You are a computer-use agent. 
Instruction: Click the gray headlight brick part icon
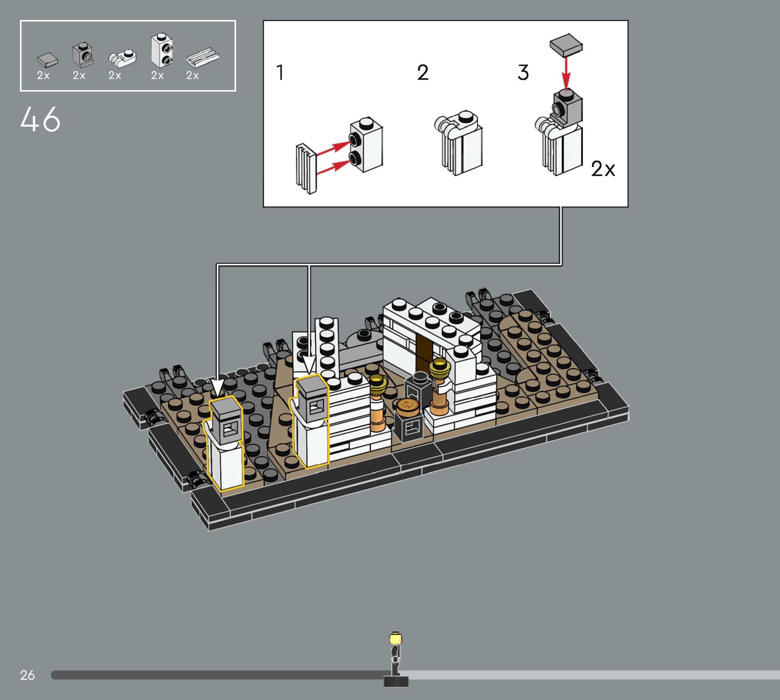(83, 55)
